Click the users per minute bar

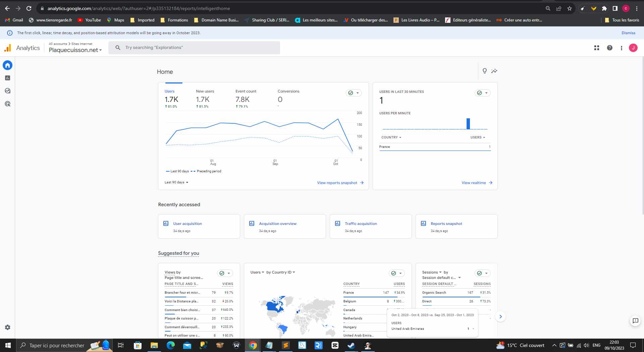click(468, 124)
